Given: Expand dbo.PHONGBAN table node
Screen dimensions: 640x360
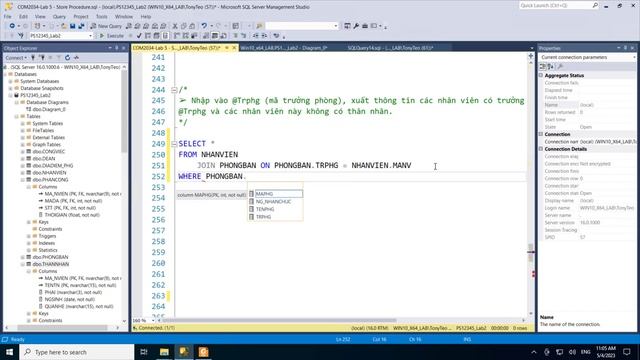Looking at the screenshot, I should pyautogui.click(x=23, y=257).
